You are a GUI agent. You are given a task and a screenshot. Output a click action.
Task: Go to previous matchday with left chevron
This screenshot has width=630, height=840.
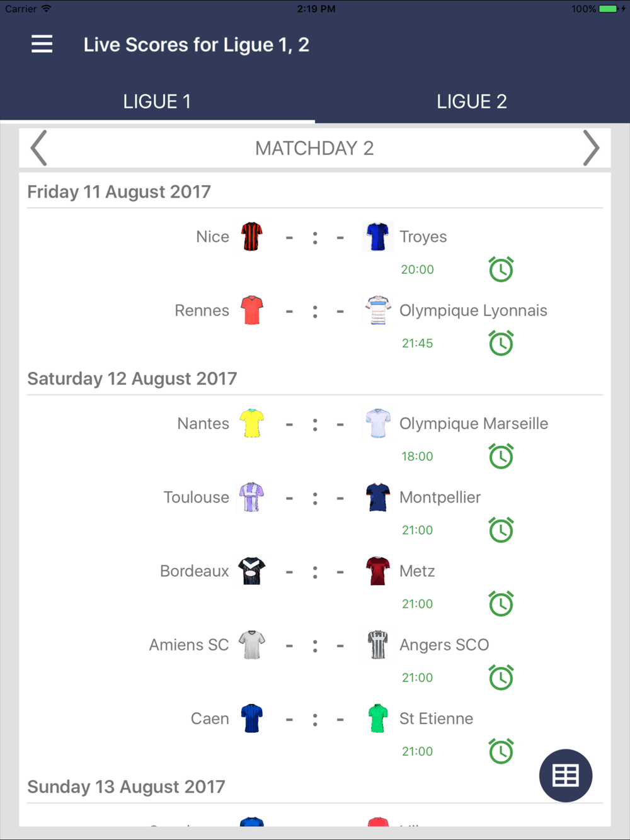coord(39,149)
